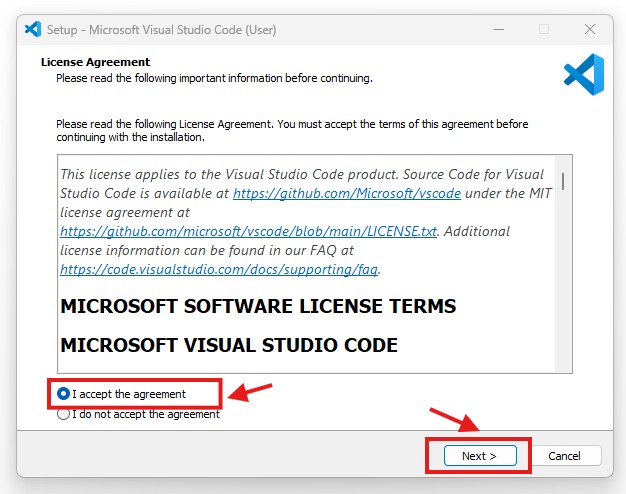Choose "I do not accept the agreement"
This screenshot has width=626, height=494.
tap(64, 414)
